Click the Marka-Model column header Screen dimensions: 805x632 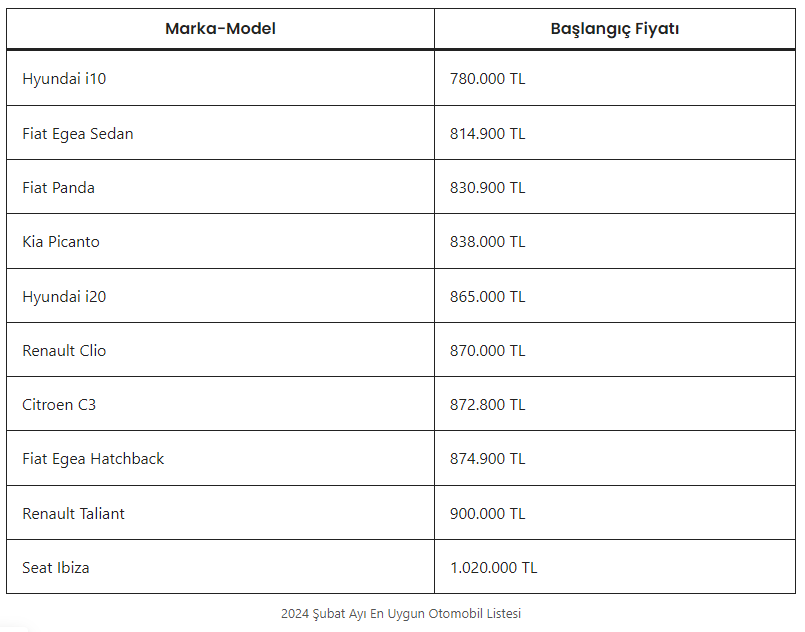click(220, 29)
